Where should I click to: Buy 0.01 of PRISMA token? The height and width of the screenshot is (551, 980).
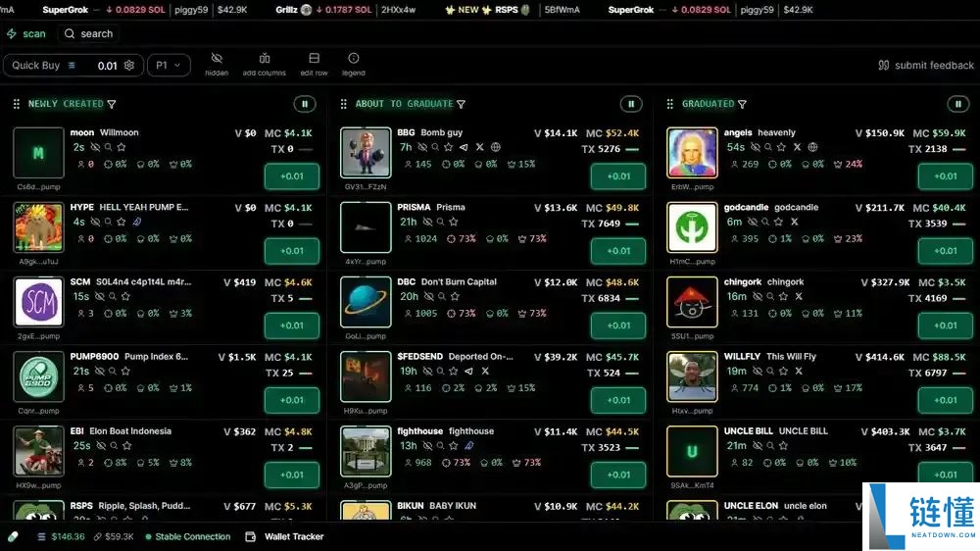(618, 251)
